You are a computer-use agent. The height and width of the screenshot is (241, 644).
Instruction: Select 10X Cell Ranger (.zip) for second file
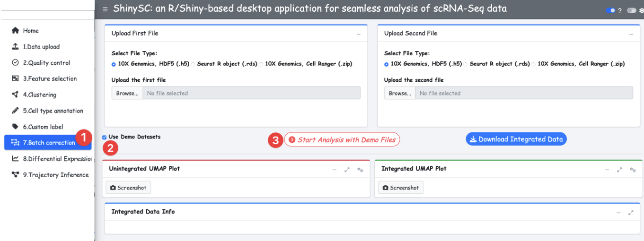pyautogui.click(x=534, y=64)
